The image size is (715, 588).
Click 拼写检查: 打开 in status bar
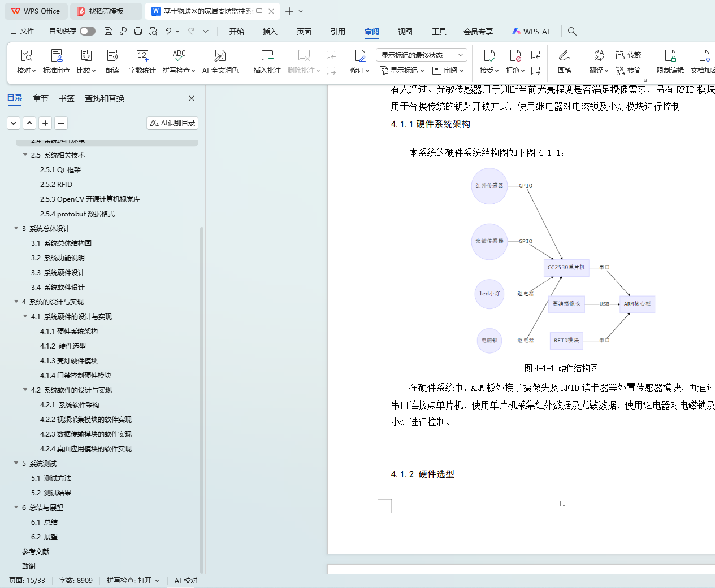(x=132, y=581)
